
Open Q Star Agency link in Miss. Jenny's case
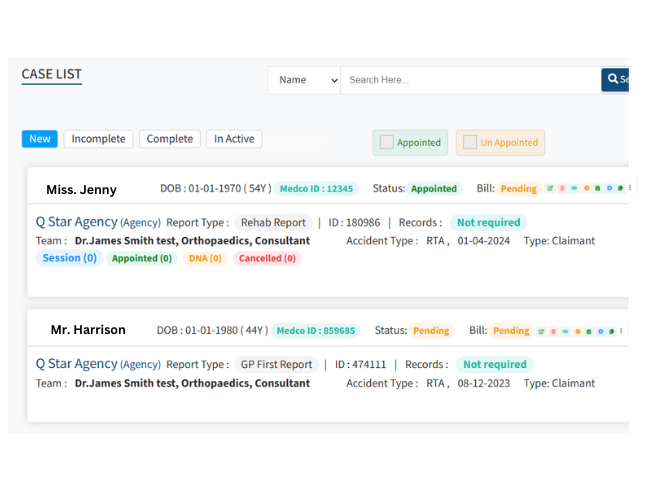[76, 222]
